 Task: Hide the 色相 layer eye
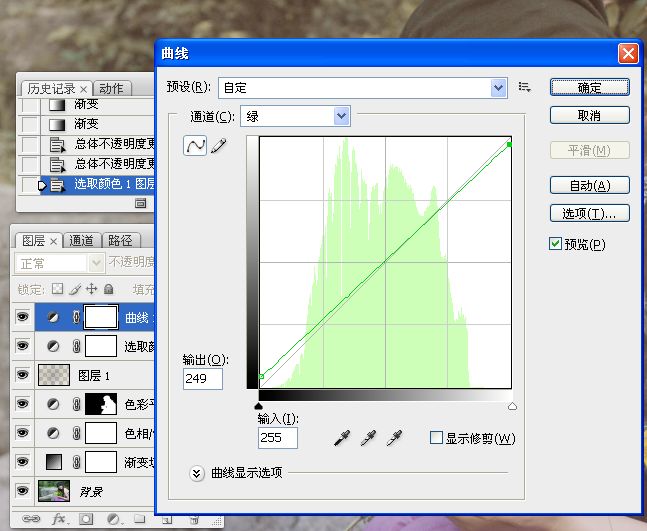[x=22, y=432]
